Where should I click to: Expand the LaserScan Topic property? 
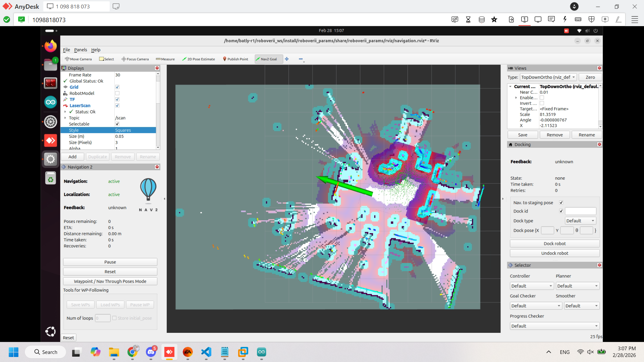tap(65, 118)
